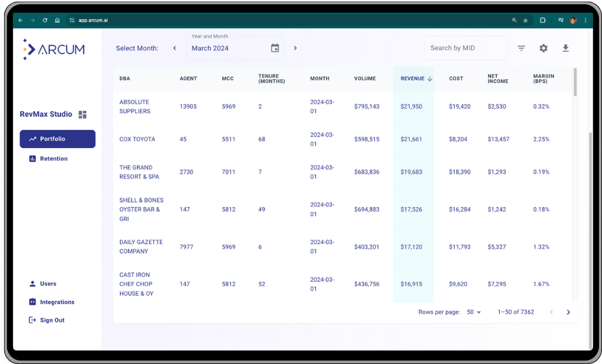Click the RevMax Studio dashboard icon

tap(82, 114)
